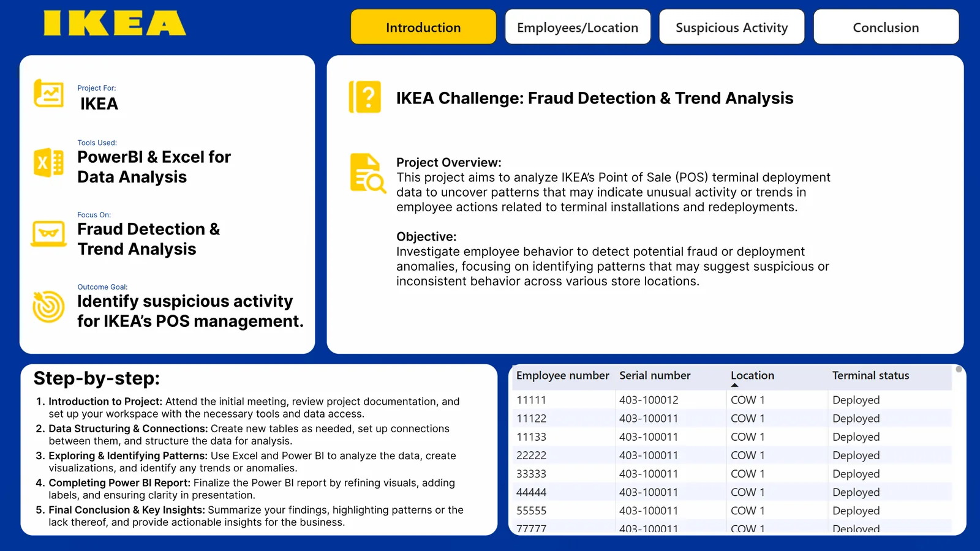Click 'Fraud Detection & Trend Analysis' focus text
The width and height of the screenshot is (980, 551).
tap(149, 239)
